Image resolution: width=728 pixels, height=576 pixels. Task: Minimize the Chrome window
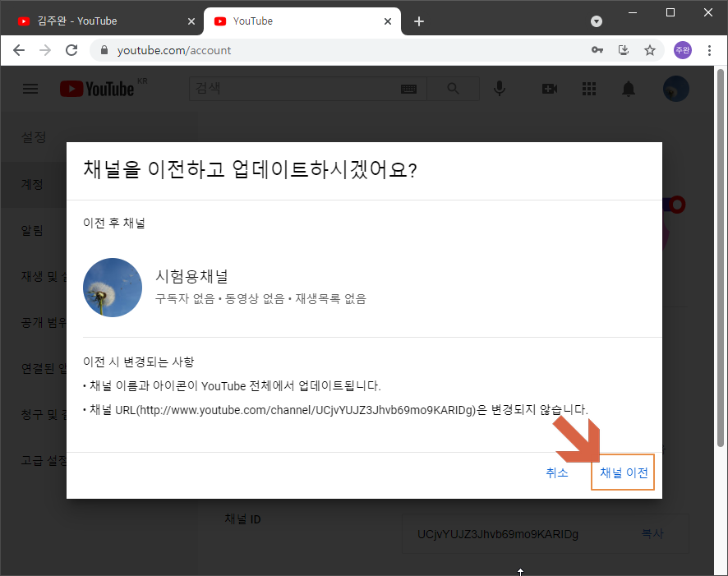[633, 12]
